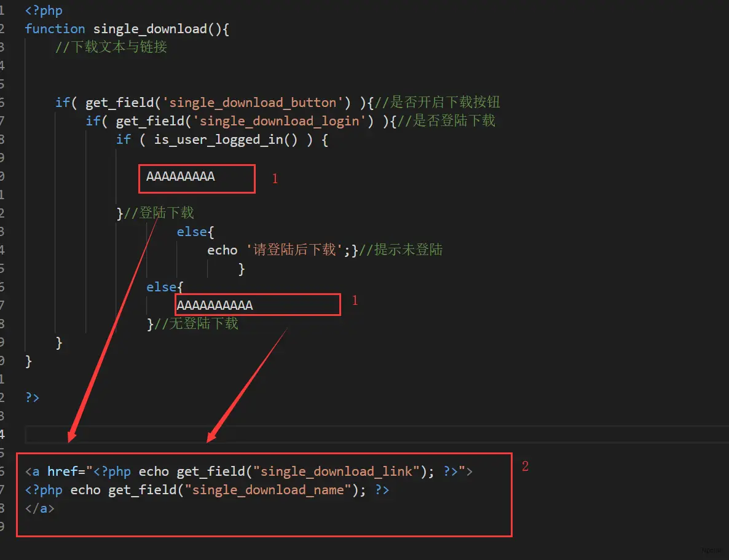Click the string '请登陆后下载'
The image size is (729, 560).
295,250
